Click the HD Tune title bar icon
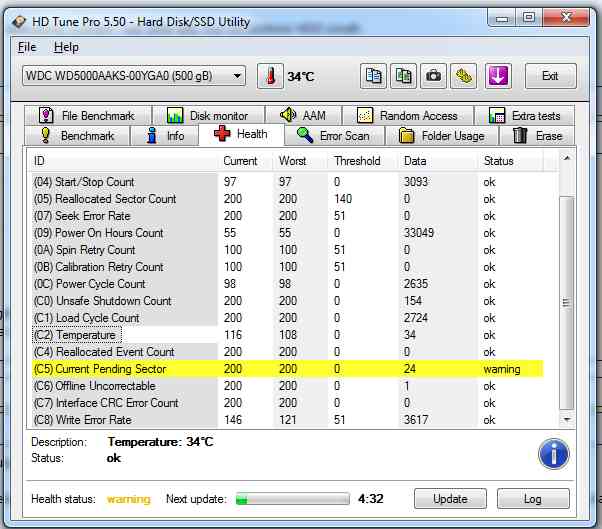 (x=18, y=22)
